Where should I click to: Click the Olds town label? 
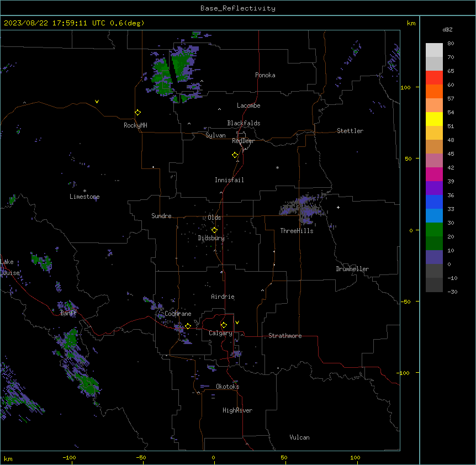point(214,218)
